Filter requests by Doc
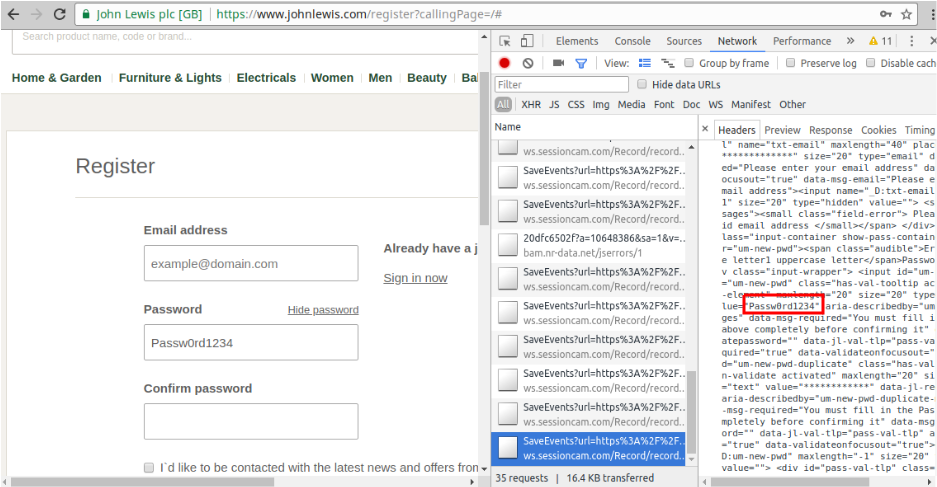The image size is (937, 487). 691,105
